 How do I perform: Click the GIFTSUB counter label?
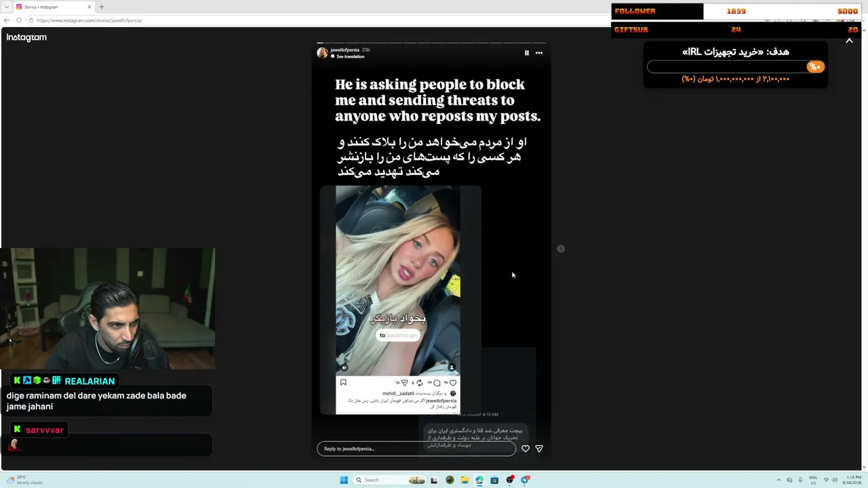point(631,30)
